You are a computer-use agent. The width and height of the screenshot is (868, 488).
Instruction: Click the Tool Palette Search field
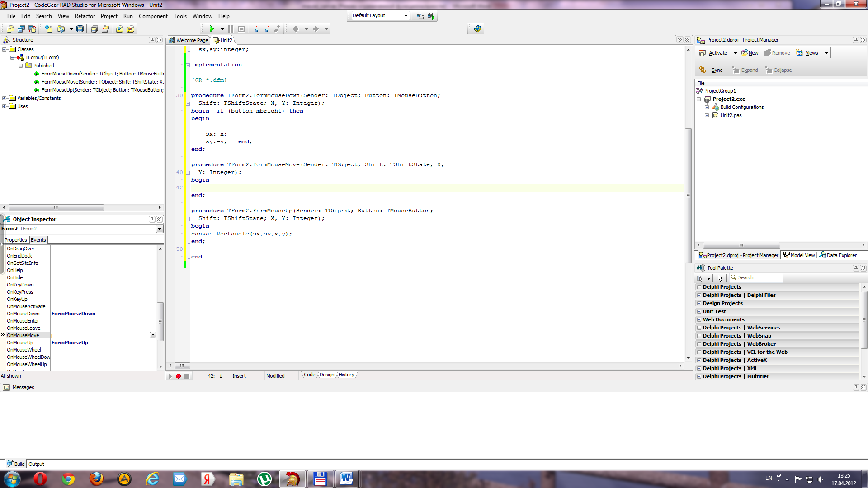[756, 278]
